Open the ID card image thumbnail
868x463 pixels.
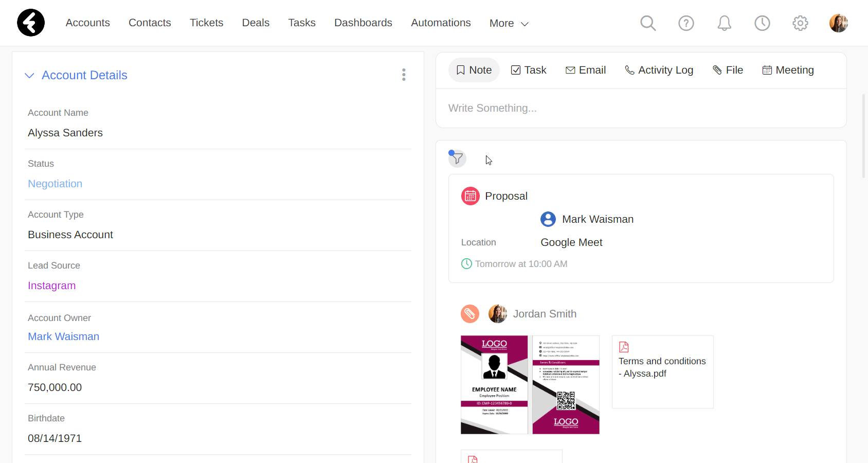point(530,385)
